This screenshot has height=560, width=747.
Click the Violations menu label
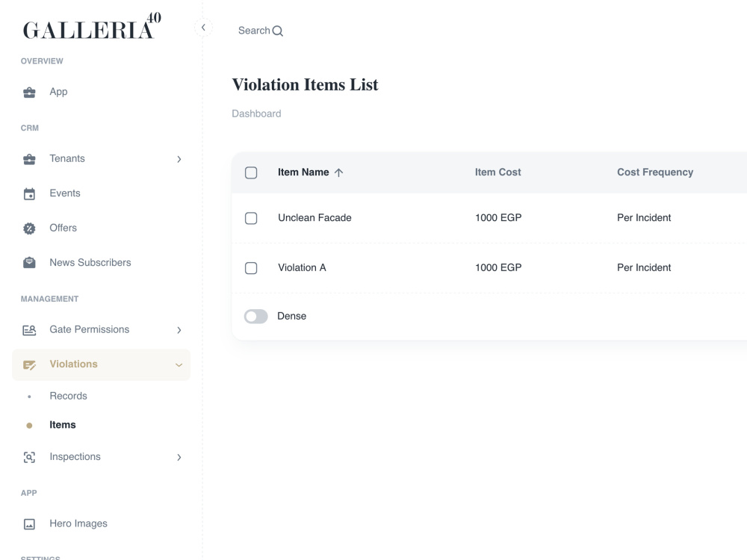pos(73,364)
